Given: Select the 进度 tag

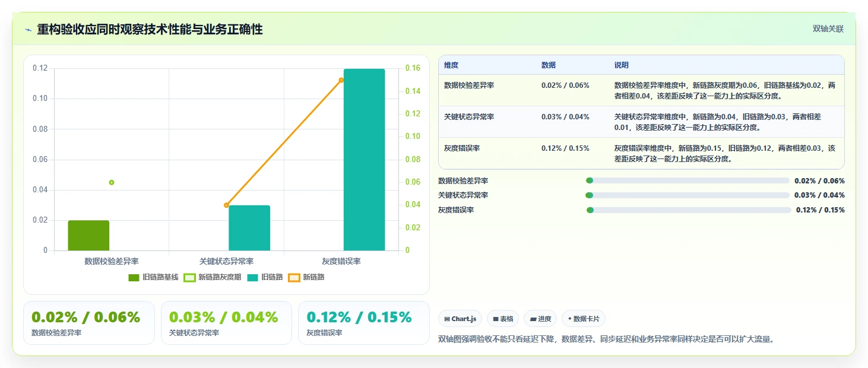Looking at the screenshot, I should [540, 319].
